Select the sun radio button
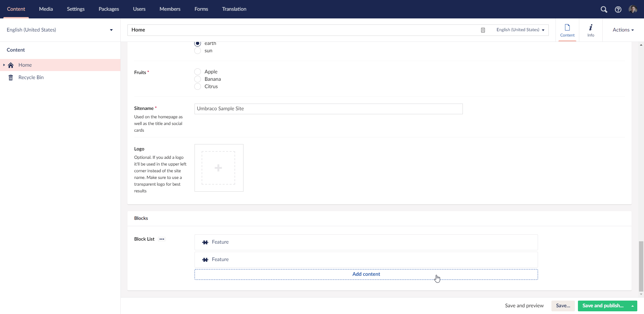 (x=198, y=51)
